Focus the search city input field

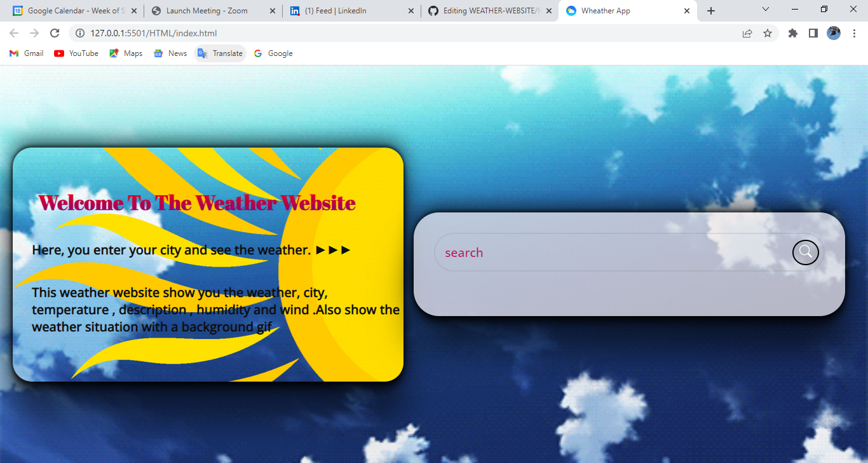(629, 252)
